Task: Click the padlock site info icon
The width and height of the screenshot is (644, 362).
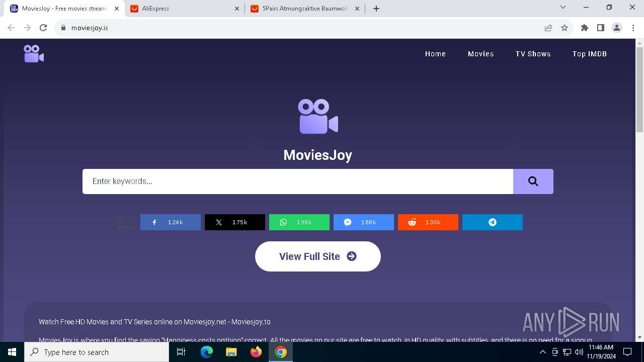Action: pos(63,28)
